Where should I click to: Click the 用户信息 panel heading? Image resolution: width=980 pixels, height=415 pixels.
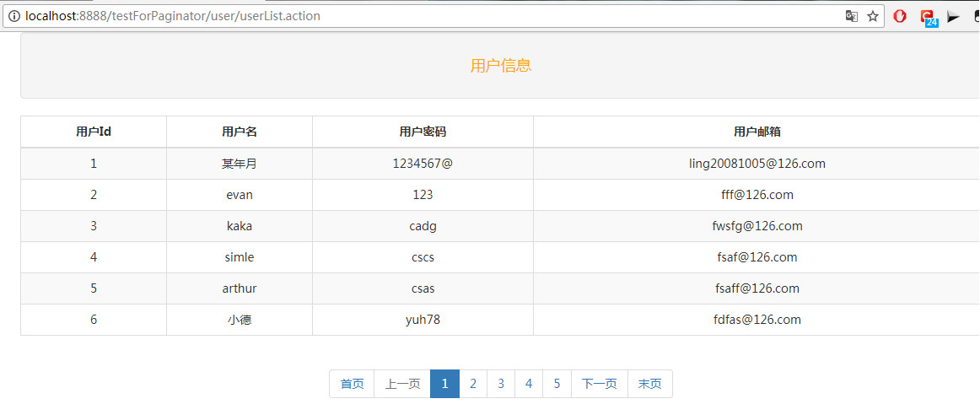[x=501, y=66]
